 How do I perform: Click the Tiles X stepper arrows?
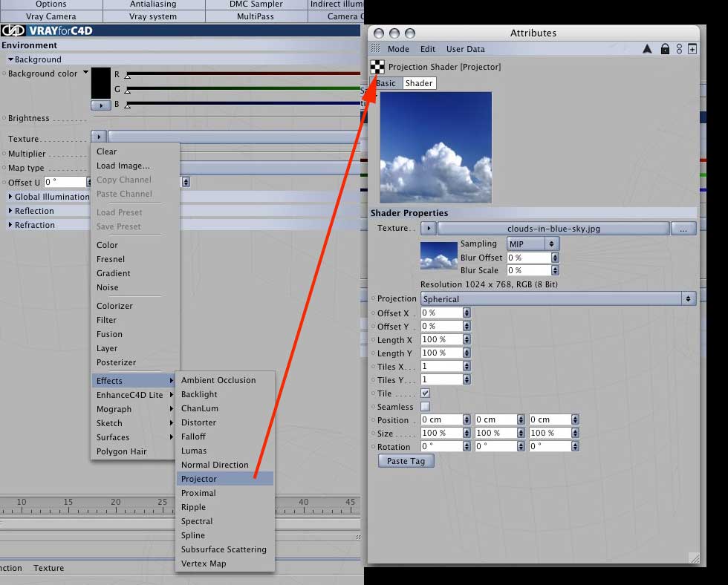(x=467, y=366)
